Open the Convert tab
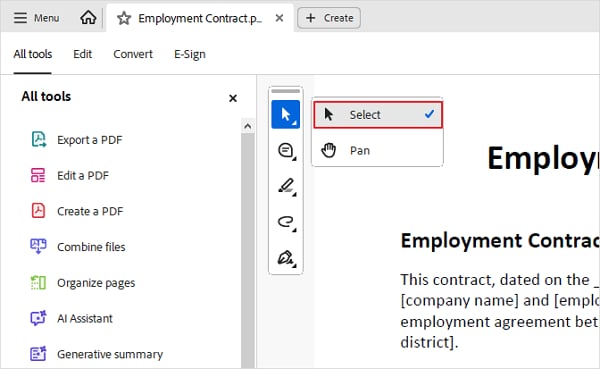The height and width of the screenshot is (369, 600). pyautogui.click(x=133, y=54)
